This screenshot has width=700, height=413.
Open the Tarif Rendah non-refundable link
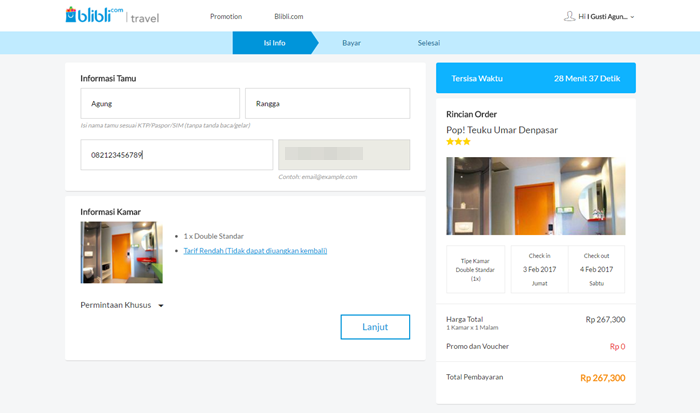[x=255, y=250]
